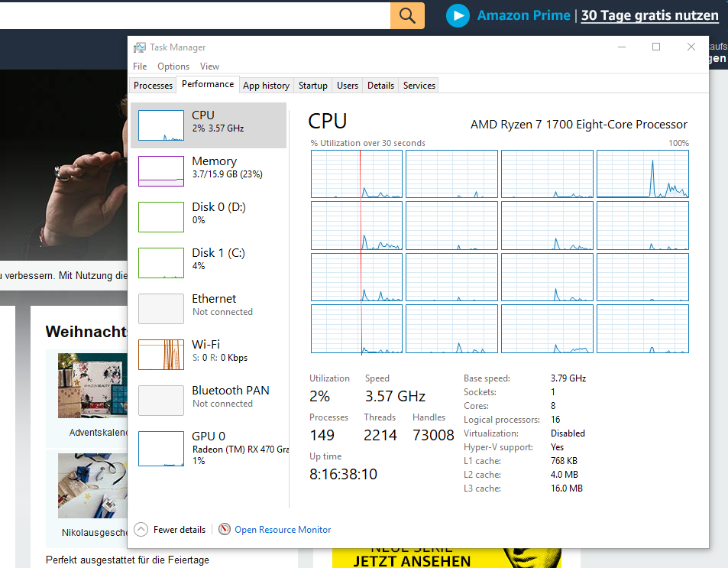Click the Logical processors value 16
This screenshot has width=728, height=568.
[555, 420]
